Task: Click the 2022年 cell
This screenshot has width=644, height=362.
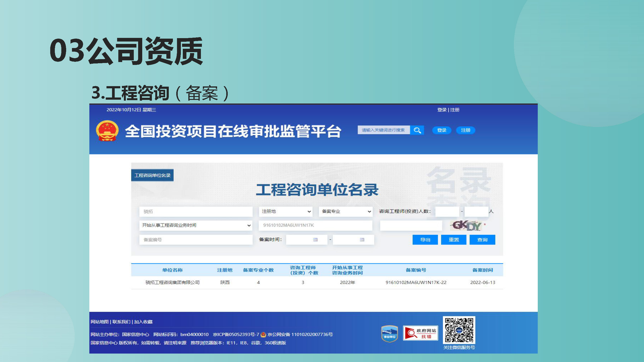Action: (347, 283)
